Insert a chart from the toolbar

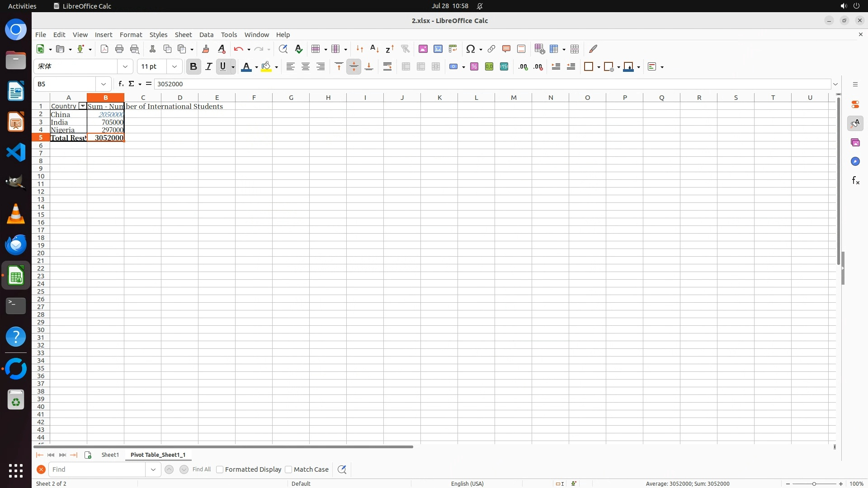438,49
